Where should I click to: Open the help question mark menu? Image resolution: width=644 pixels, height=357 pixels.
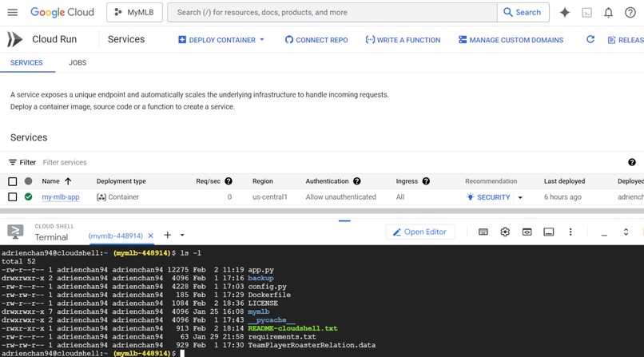pos(630,13)
